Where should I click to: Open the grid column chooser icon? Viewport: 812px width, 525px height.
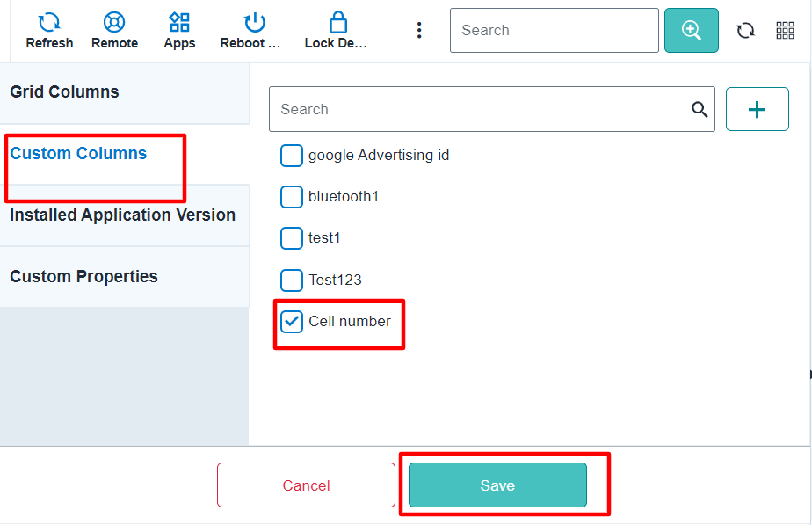pos(785,30)
